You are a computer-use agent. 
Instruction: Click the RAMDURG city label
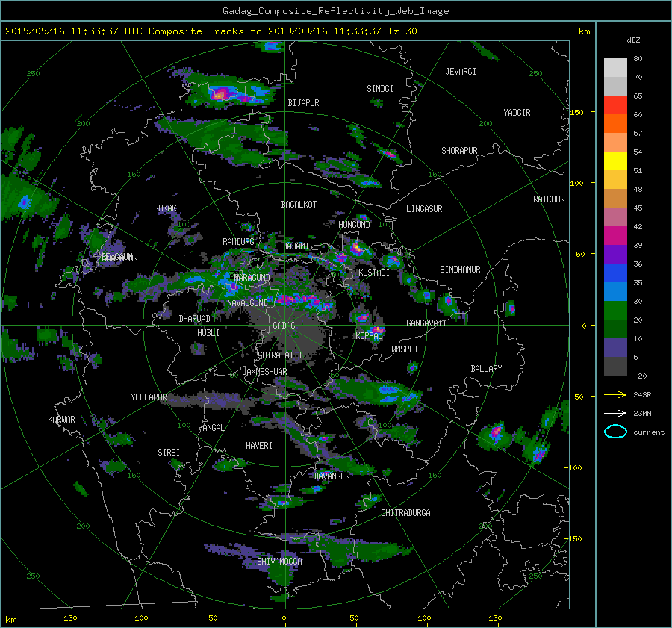coord(238,242)
